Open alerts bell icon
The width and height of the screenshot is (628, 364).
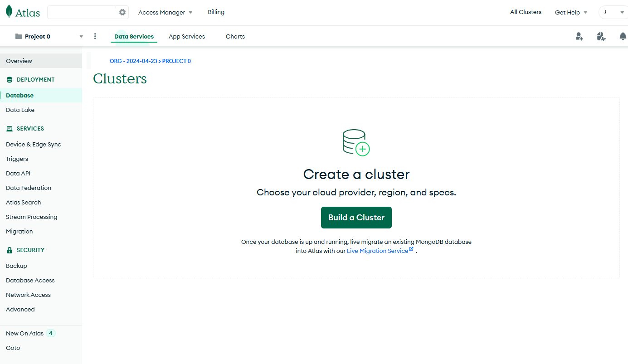(x=623, y=36)
